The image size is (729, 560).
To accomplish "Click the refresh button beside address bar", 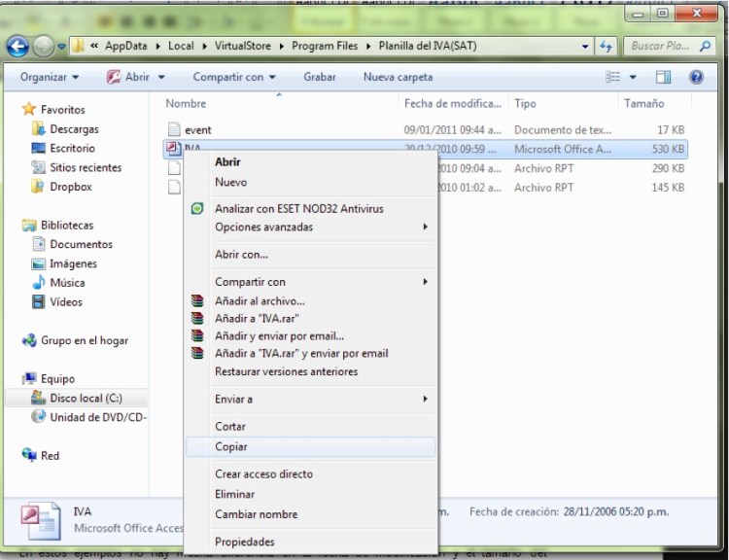I will coord(607,46).
